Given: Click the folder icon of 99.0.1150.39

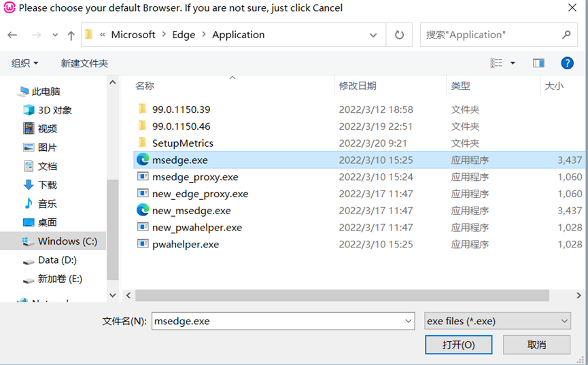Looking at the screenshot, I should (x=142, y=109).
